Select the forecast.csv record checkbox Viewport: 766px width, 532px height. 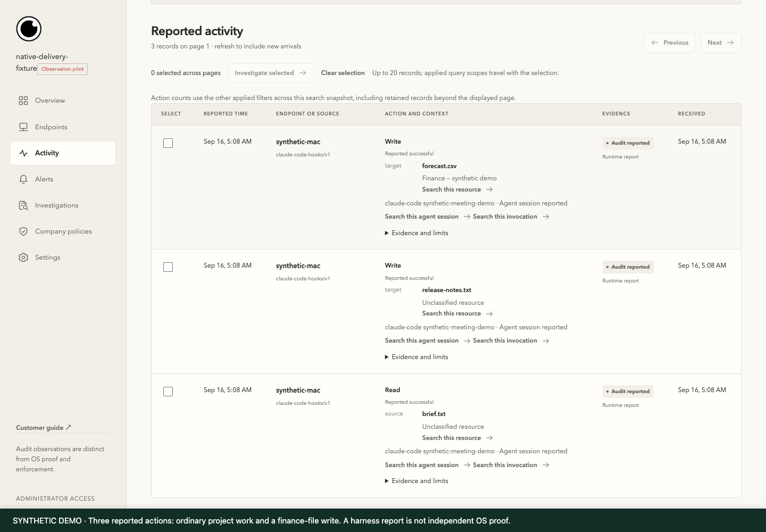pyautogui.click(x=168, y=143)
